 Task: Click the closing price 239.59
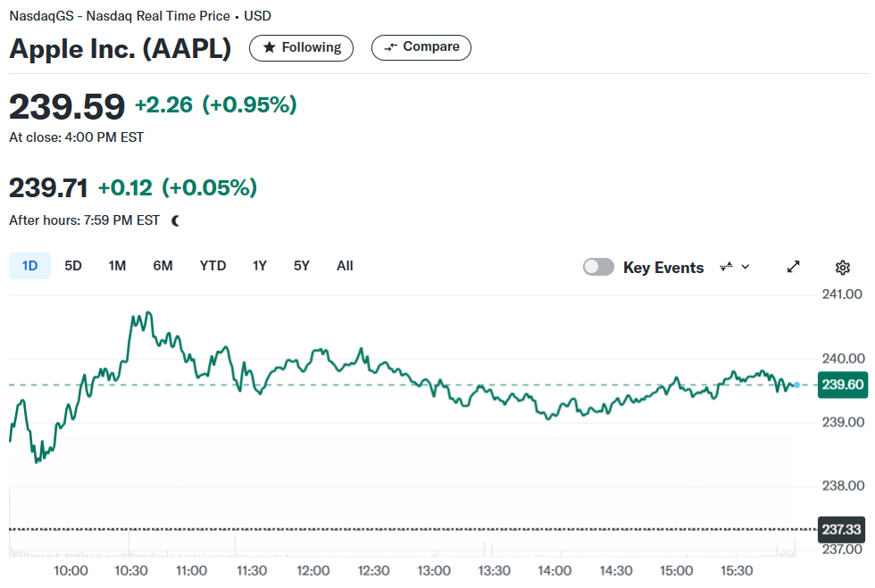pos(67,106)
